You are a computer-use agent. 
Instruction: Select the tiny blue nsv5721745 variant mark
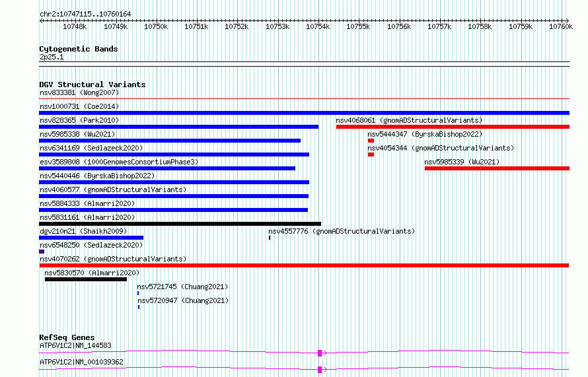coord(138,293)
